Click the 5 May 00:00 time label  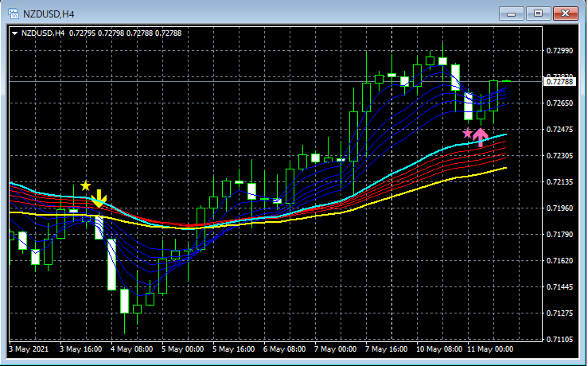click(183, 349)
